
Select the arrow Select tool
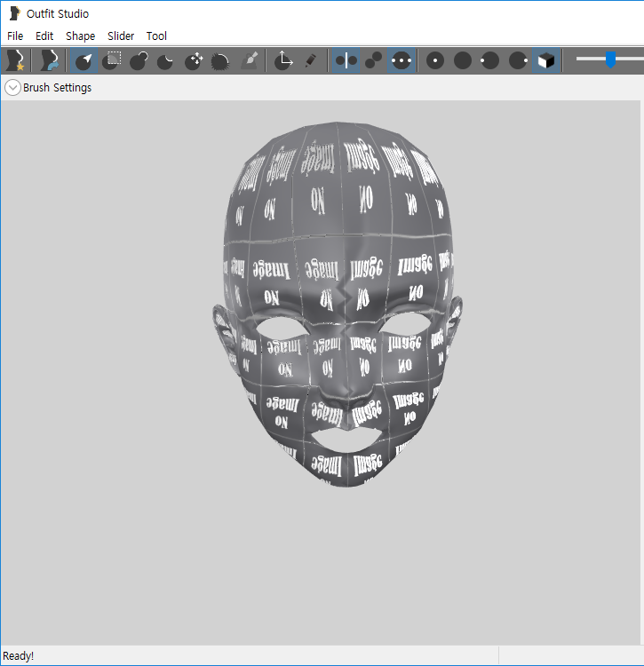(83, 60)
